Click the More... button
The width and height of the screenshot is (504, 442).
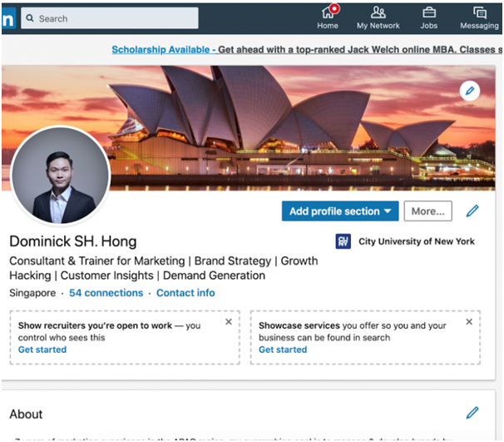pos(427,211)
